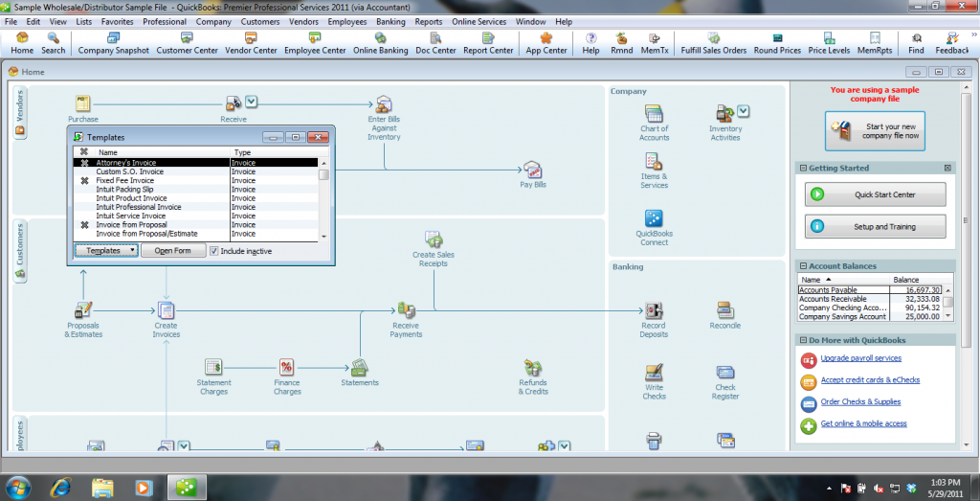This screenshot has height=501, width=980.
Task: Click the Fulfill Sales Orders toolbar icon
Action: pyautogui.click(x=713, y=43)
